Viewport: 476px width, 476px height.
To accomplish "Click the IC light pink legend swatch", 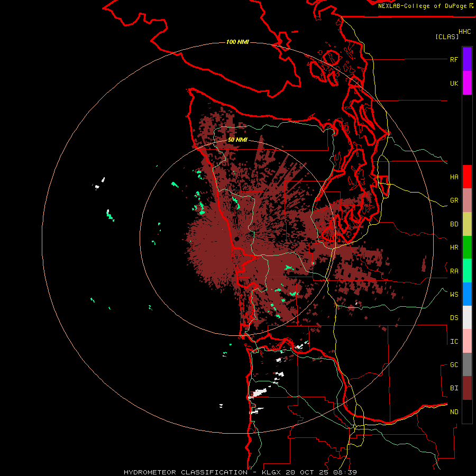I will (x=467, y=341).
